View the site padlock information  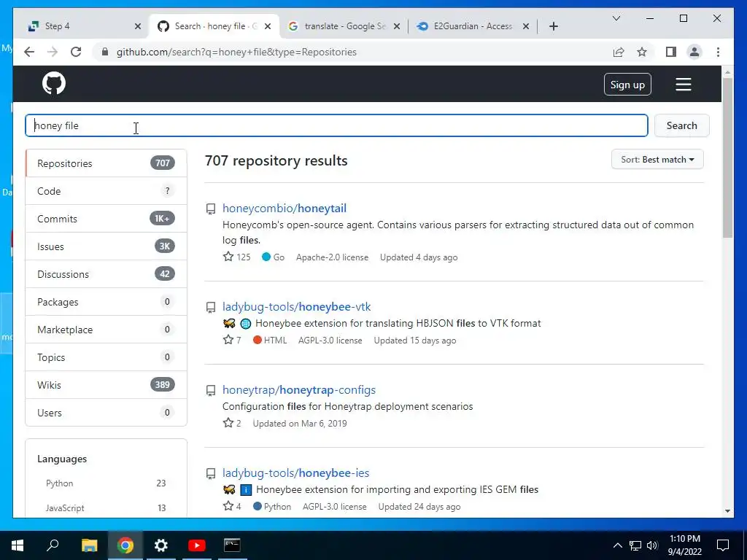coord(105,52)
